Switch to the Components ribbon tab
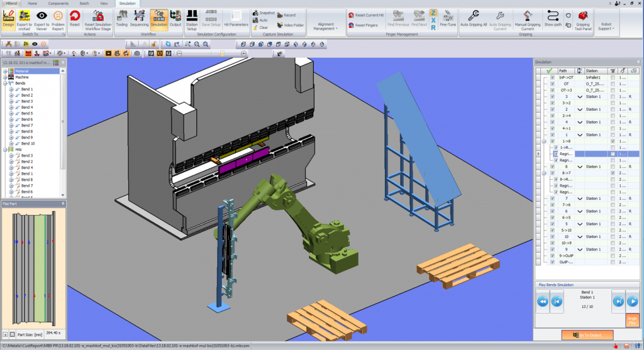Image resolution: width=644 pixels, height=350 pixels. point(58,3)
